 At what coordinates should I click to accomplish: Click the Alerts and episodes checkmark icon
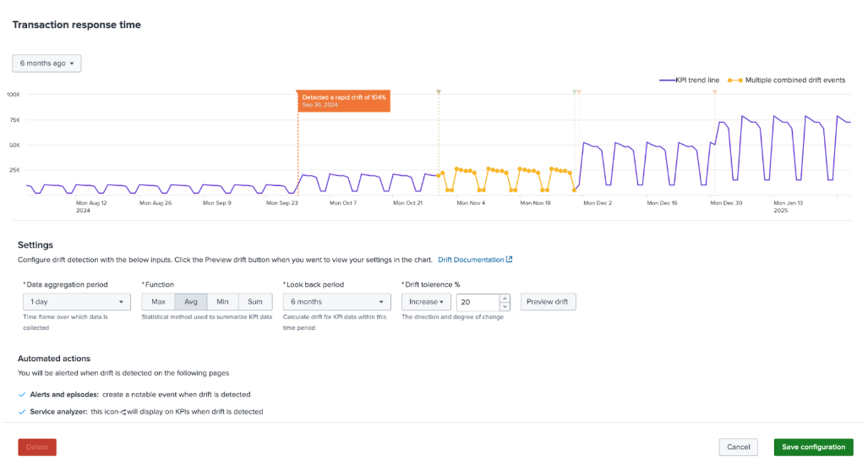pos(22,394)
